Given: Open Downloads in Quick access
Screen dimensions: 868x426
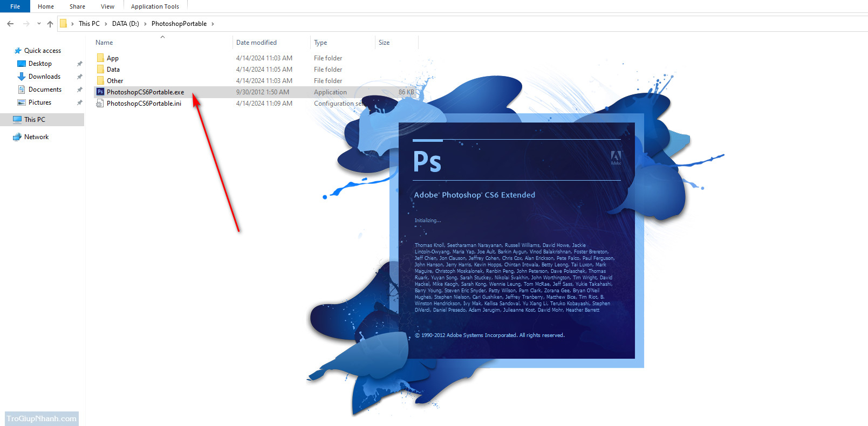Looking at the screenshot, I should (44, 77).
